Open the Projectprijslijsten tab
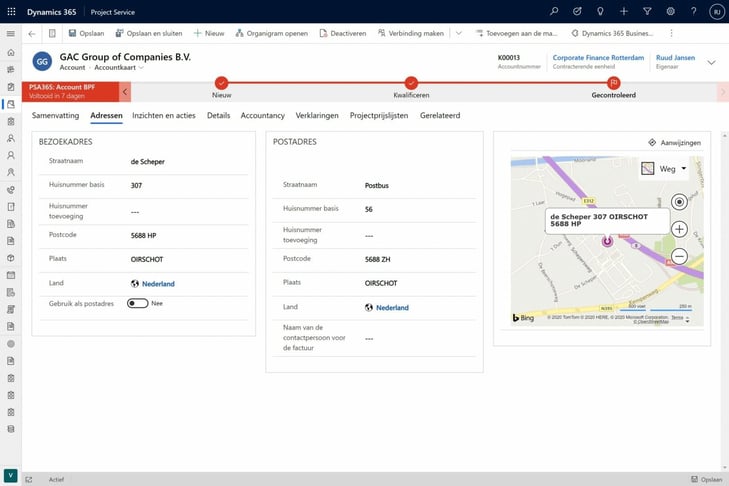 pyautogui.click(x=379, y=115)
